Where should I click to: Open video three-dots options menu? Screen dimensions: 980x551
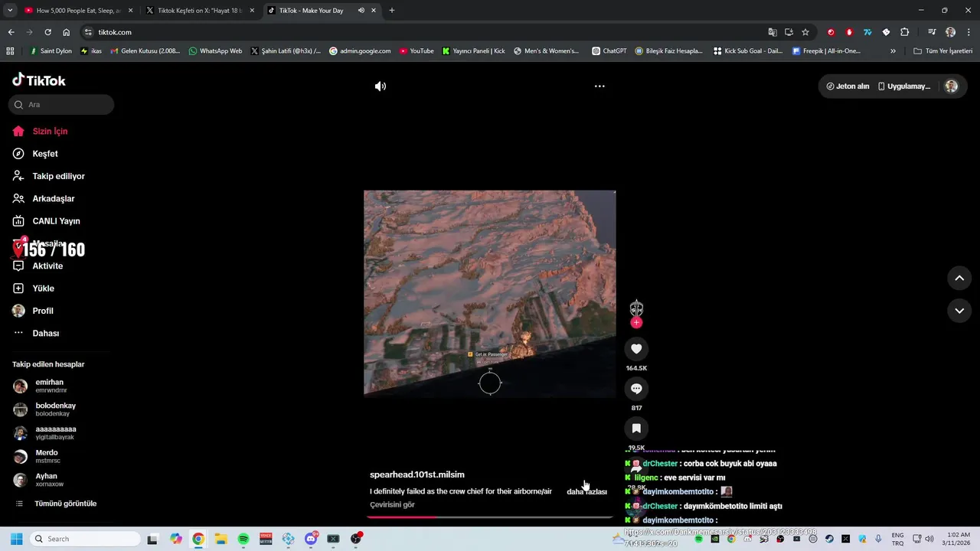coord(599,86)
